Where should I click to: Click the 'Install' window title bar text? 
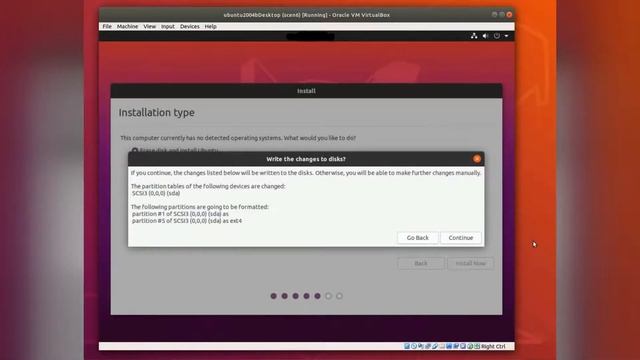(306, 91)
